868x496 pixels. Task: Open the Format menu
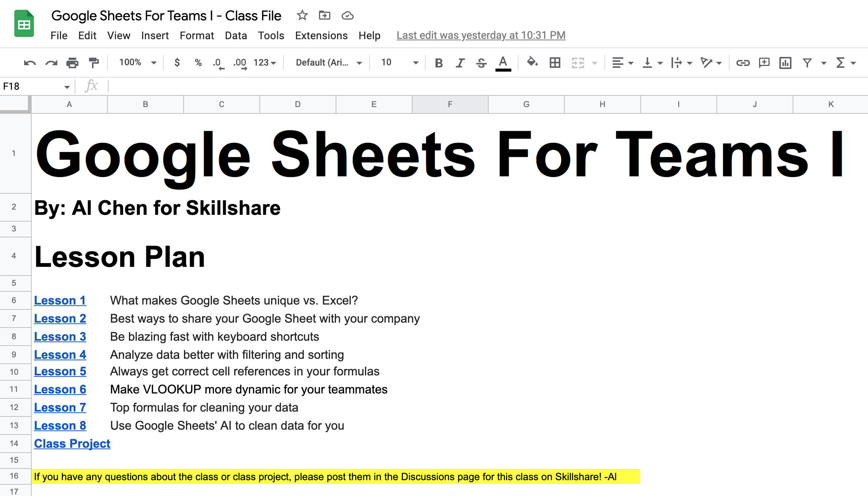click(197, 35)
